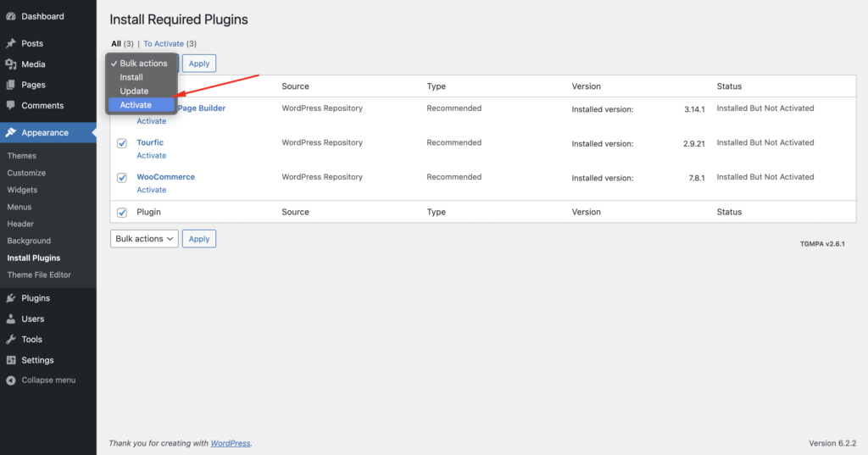The height and width of the screenshot is (455, 868).
Task: Open Customize submenu item
Action: [26, 173]
